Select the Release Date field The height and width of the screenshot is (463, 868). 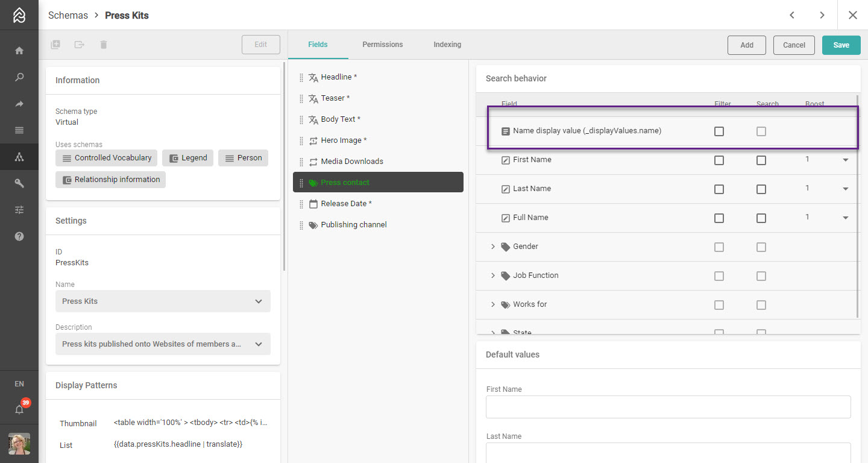378,204
